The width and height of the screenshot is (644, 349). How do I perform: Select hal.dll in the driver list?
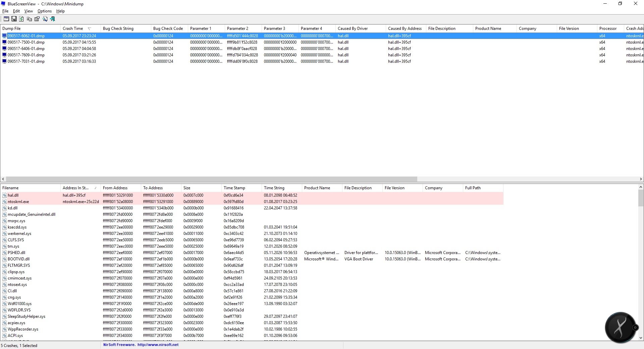tap(252, 195)
